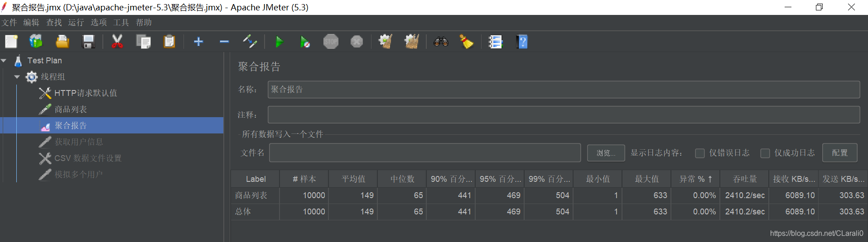Click the Open file folder icon
This screenshot has height=242, width=868.
click(62, 42)
